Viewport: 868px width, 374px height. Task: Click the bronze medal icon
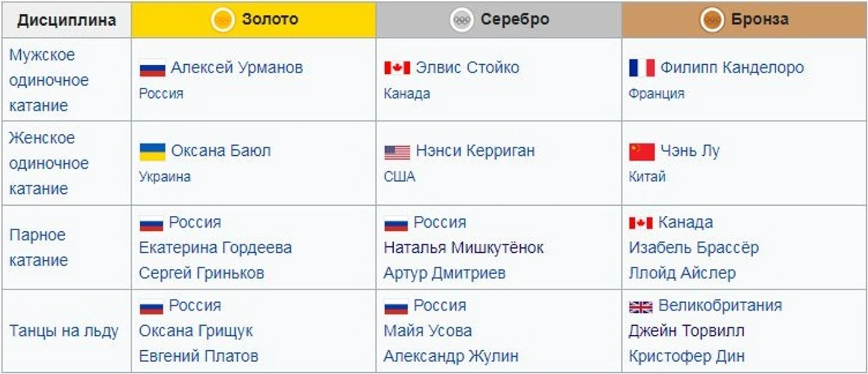(x=712, y=20)
